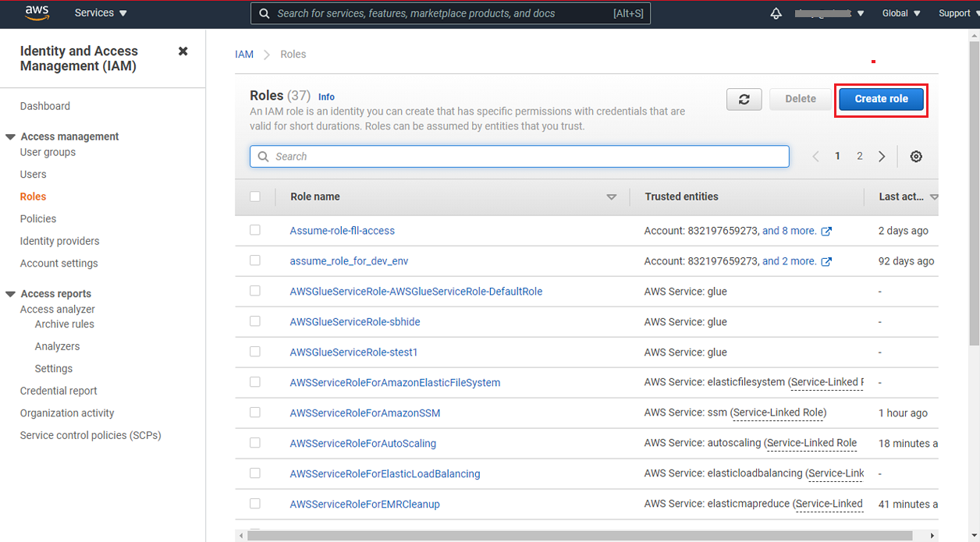Click the roles Search input field
The width and height of the screenshot is (980, 542).
point(520,157)
